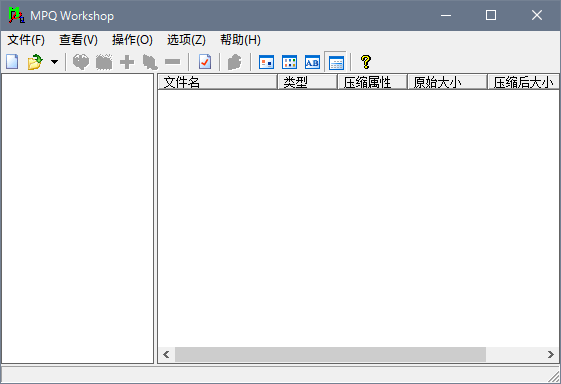Sort by 原始大小 column header
This screenshot has height=384, width=561.
tap(447, 82)
